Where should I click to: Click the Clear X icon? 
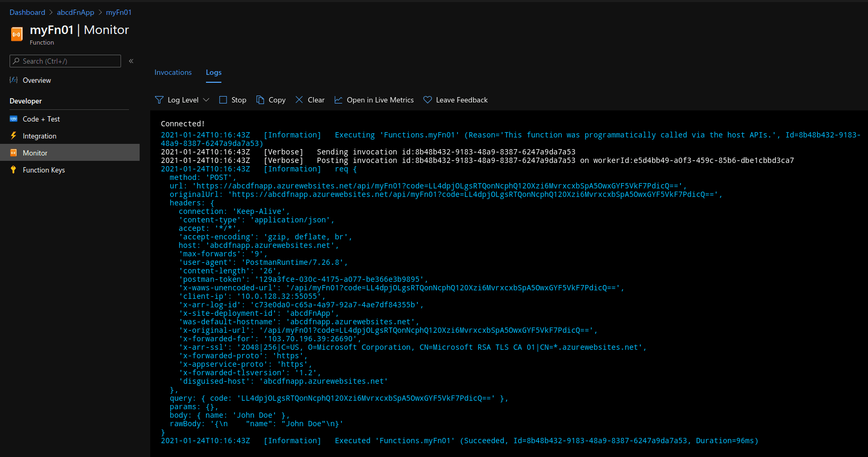(x=299, y=100)
